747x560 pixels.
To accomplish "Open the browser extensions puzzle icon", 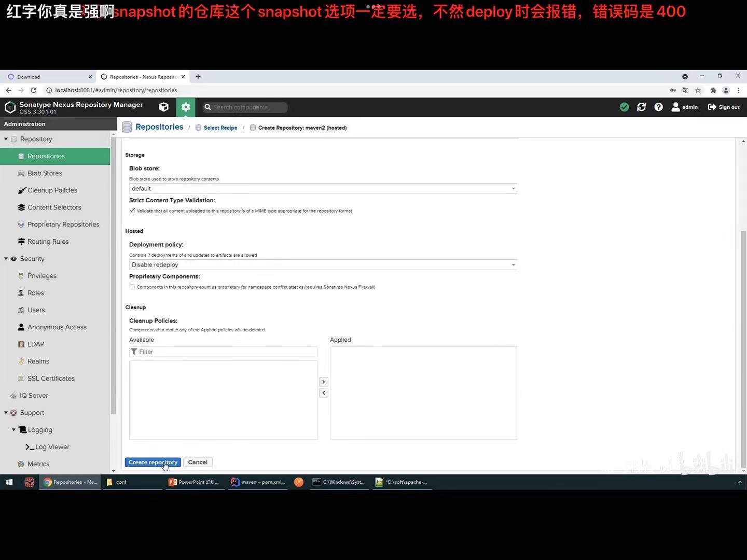I will (713, 90).
